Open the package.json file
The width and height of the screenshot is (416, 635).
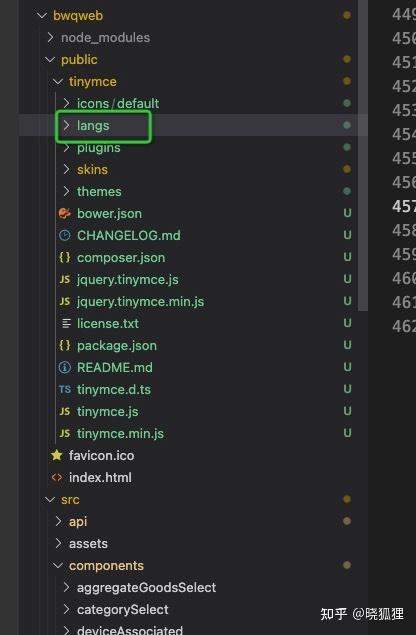(x=117, y=345)
